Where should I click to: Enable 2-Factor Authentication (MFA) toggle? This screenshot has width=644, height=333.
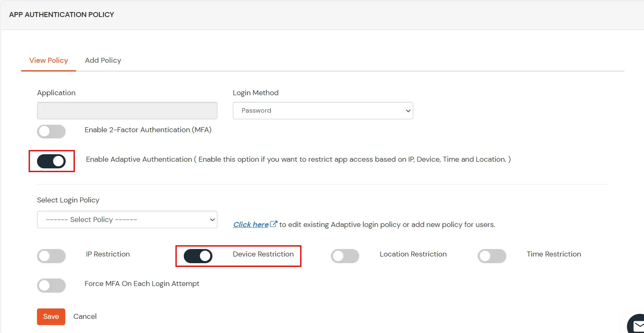click(51, 131)
